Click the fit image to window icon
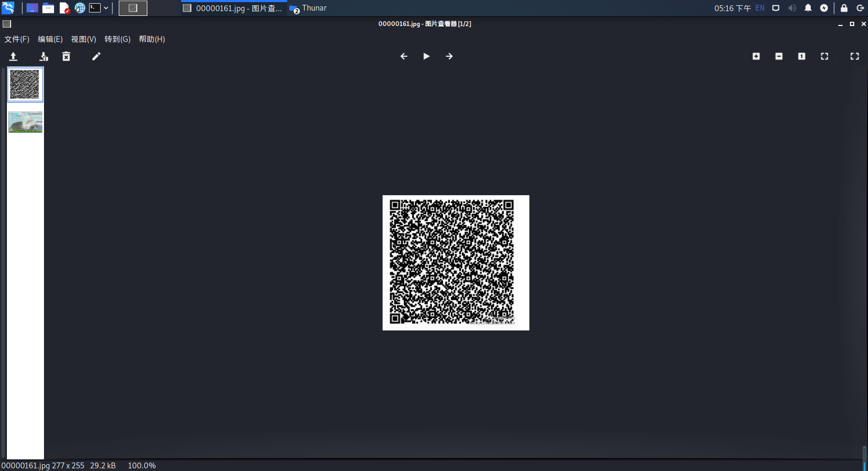The width and height of the screenshot is (868, 471). click(x=825, y=56)
